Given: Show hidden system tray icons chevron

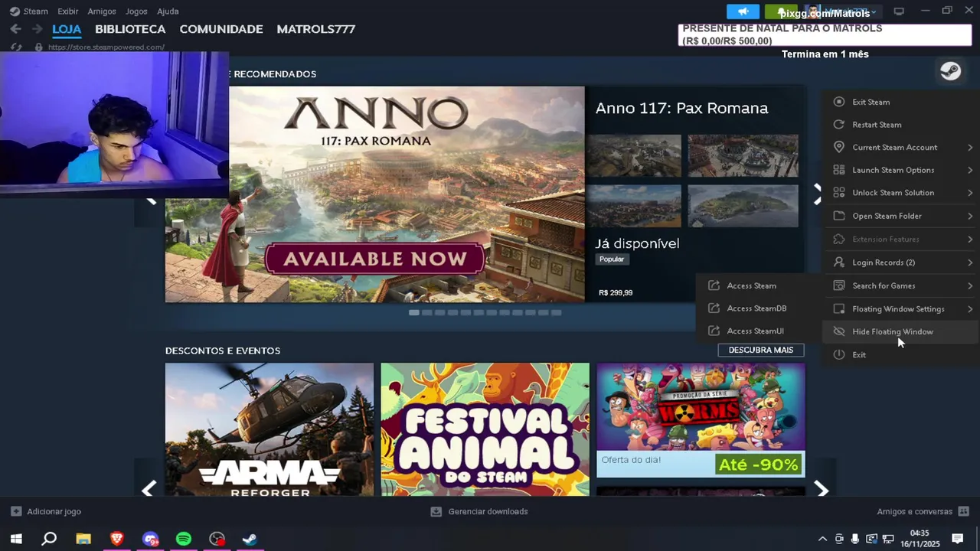Looking at the screenshot, I should pyautogui.click(x=822, y=539).
